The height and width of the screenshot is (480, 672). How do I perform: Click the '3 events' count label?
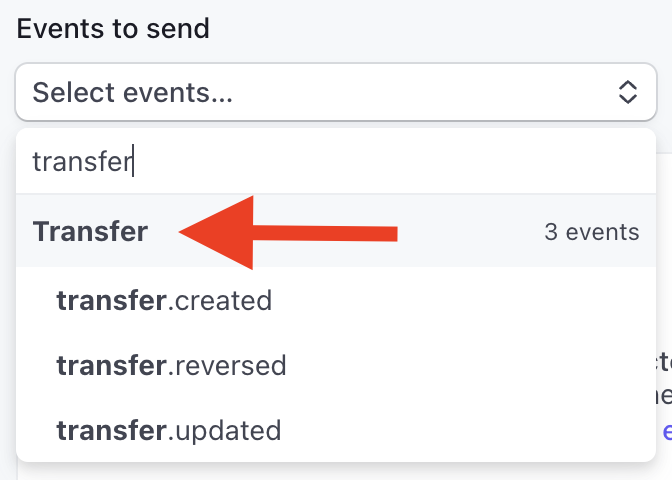point(591,233)
